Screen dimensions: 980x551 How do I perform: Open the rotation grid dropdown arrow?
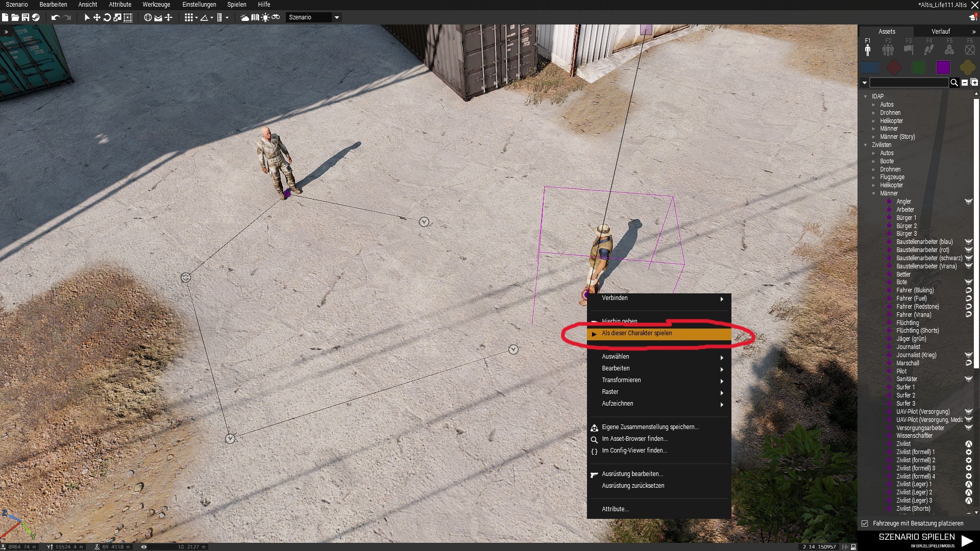212,18
